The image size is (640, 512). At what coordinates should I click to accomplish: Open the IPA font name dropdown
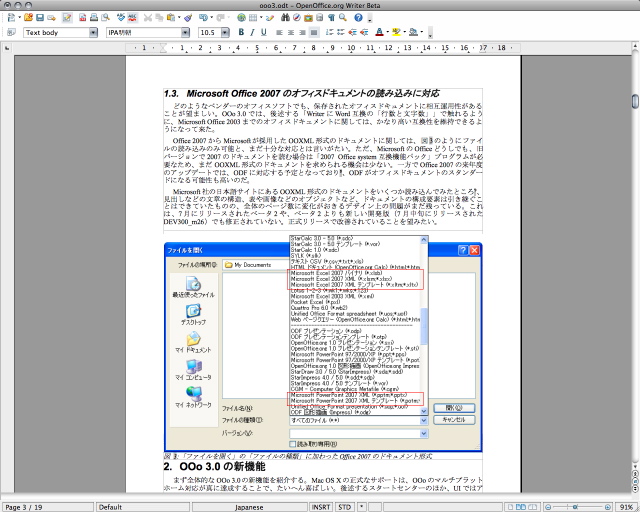(185, 33)
